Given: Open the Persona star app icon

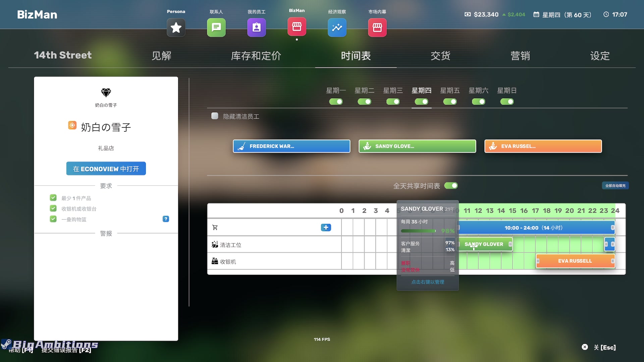Looking at the screenshot, I should click(x=176, y=27).
